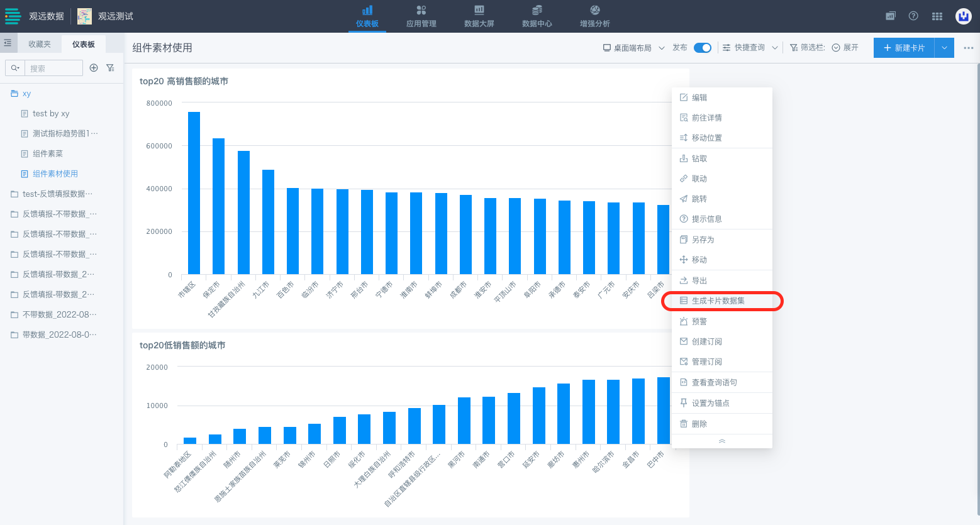
Task: Open the quick query (快捷查询) dropdown
Action: pos(750,48)
